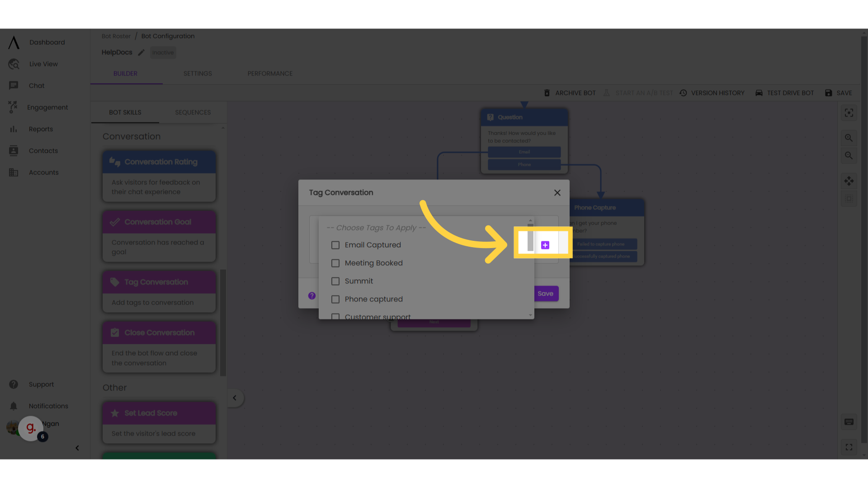This screenshot has height=488, width=868.
Task: Switch to the SETTINGS tab
Action: pyautogui.click(x=198, y=73)
